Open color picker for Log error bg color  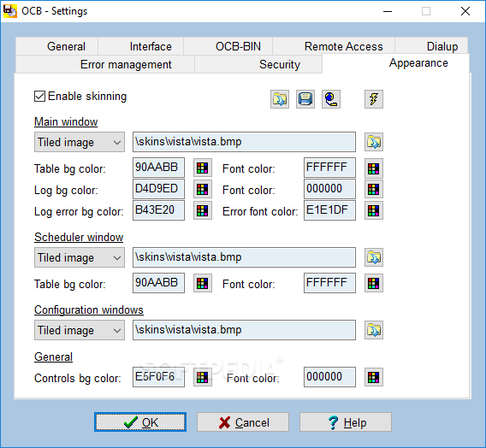[203, 210]
